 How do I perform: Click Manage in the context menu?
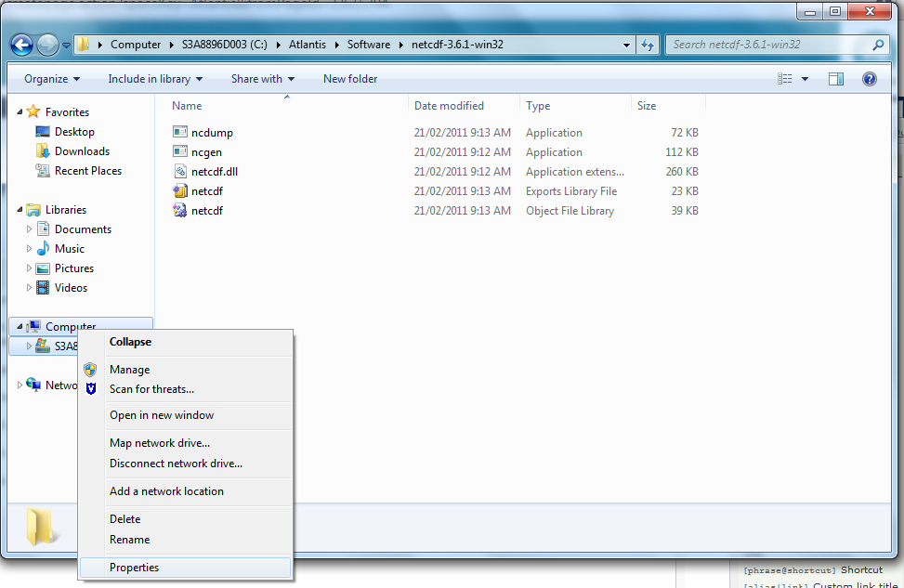click(x=129, y=370)
